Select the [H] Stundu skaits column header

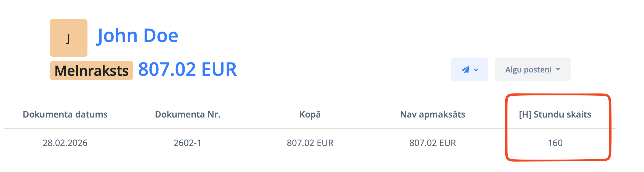point(555,114)
